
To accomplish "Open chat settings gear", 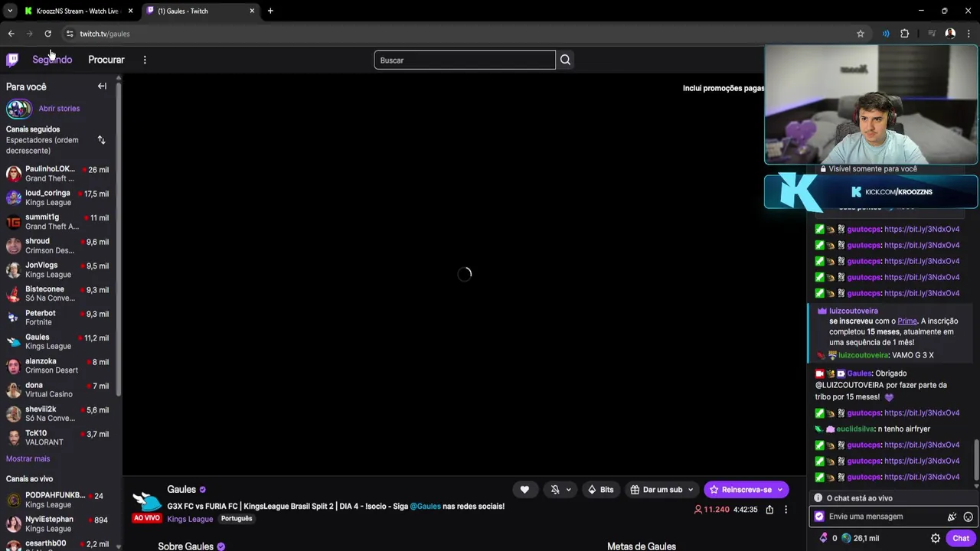I will tap(935, 538).
